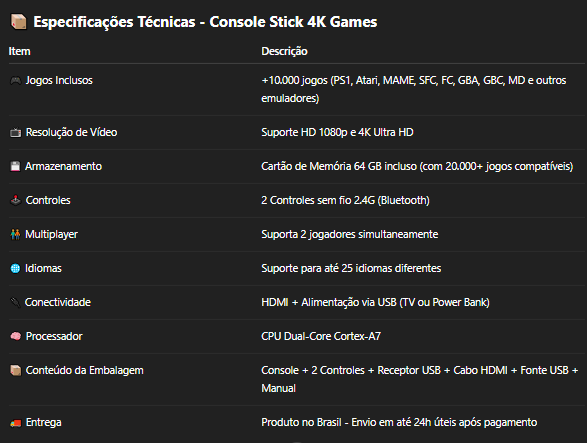Click the Produto no Brasil delivery description

tap(399, 422)
